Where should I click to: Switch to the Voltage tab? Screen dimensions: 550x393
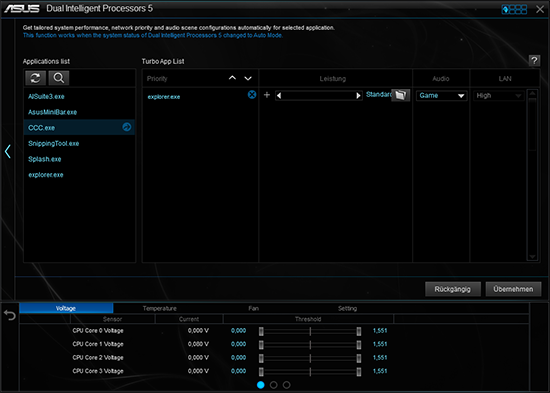click(x=66, y=308)
